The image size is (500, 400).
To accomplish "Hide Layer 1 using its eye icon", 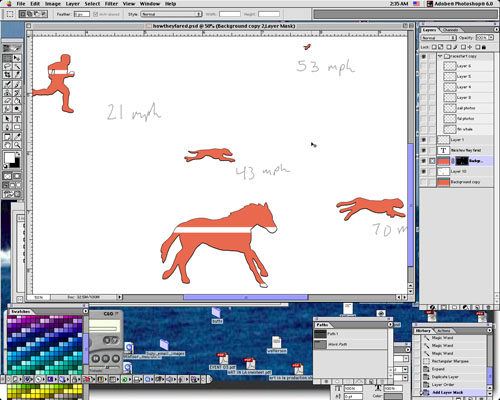I will point(423,140).
